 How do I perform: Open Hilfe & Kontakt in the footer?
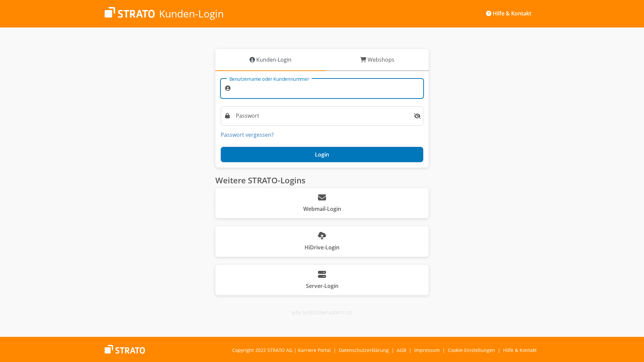(520, 350)
